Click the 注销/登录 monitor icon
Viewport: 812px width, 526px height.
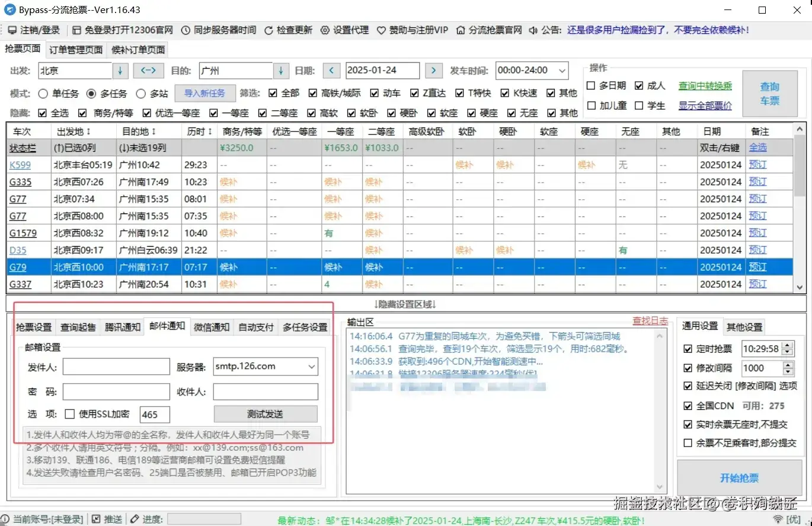(12, 30)
